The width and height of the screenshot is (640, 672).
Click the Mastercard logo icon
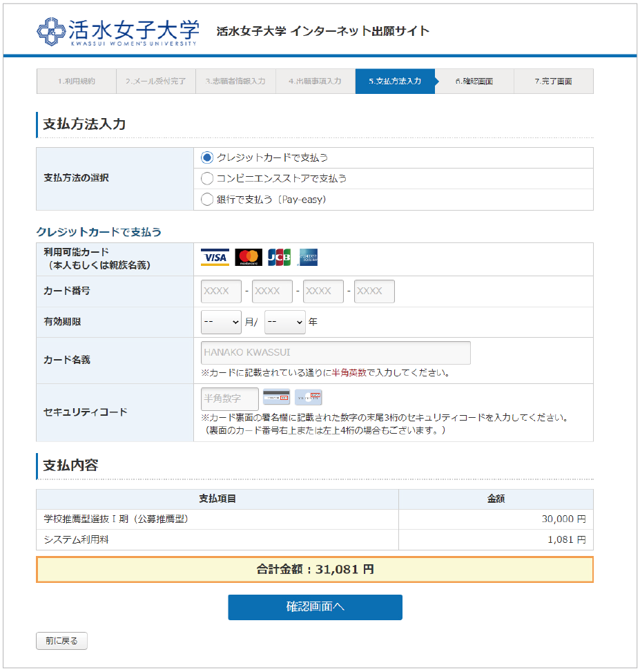point(249,258)
